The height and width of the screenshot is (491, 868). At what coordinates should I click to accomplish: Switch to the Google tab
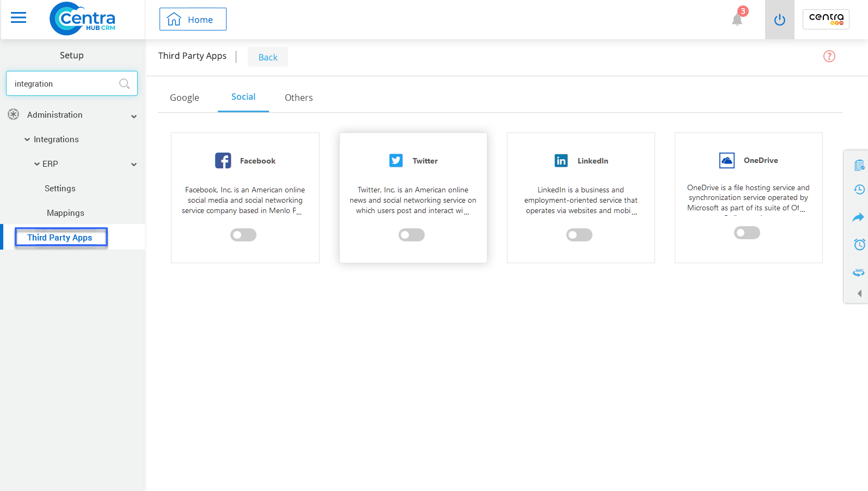coord(185,98)
